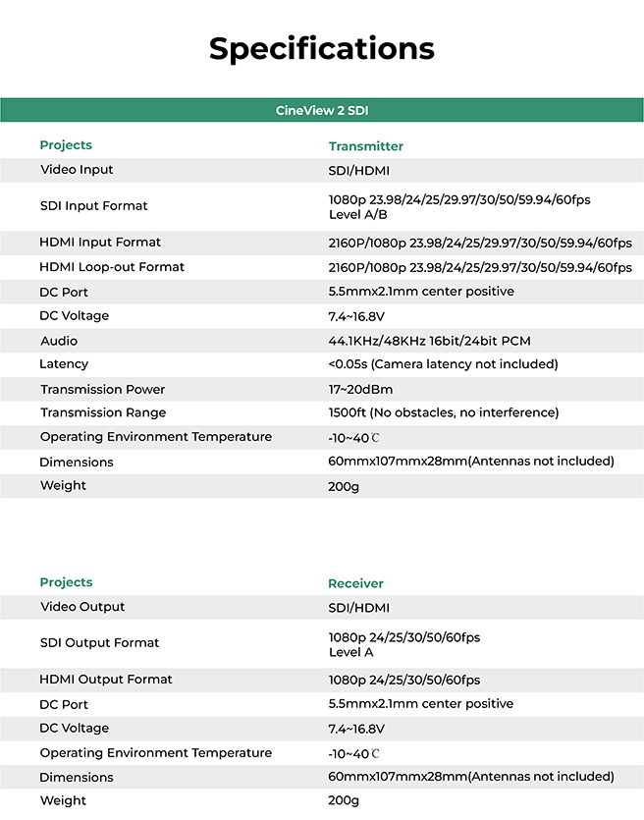This screenshot has width=644, height=820.
Task: Click the Video Output row label
Action: point(82,607)
